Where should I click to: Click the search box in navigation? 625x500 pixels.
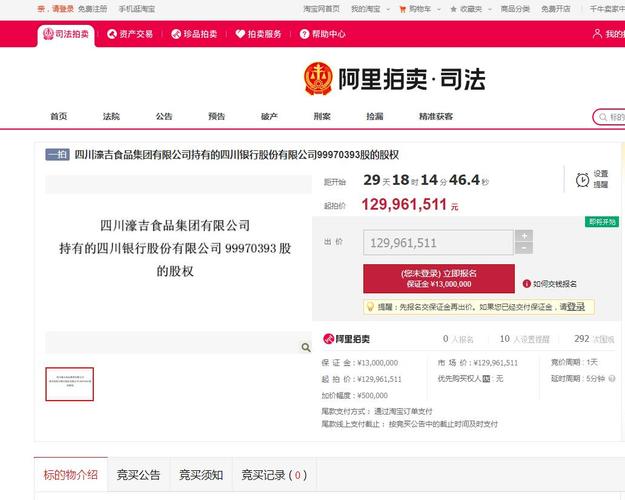609,117
